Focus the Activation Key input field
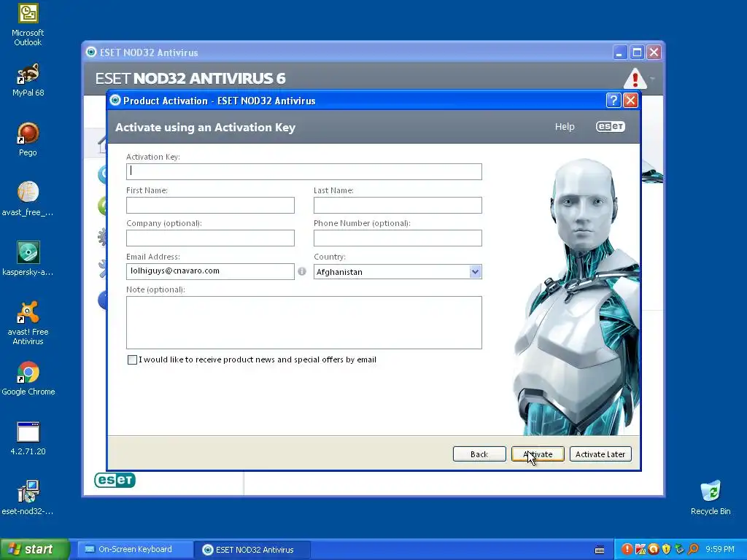Viewport: 747px width, 560px height. point(304,171)
